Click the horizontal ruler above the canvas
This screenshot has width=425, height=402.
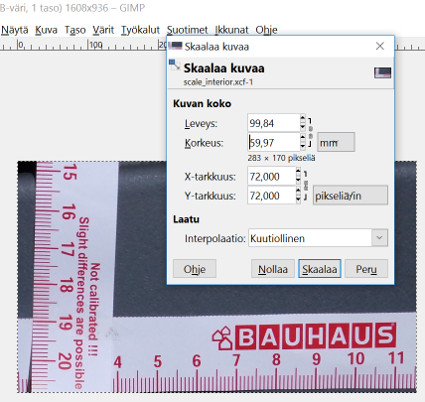(x=83, y=45)
